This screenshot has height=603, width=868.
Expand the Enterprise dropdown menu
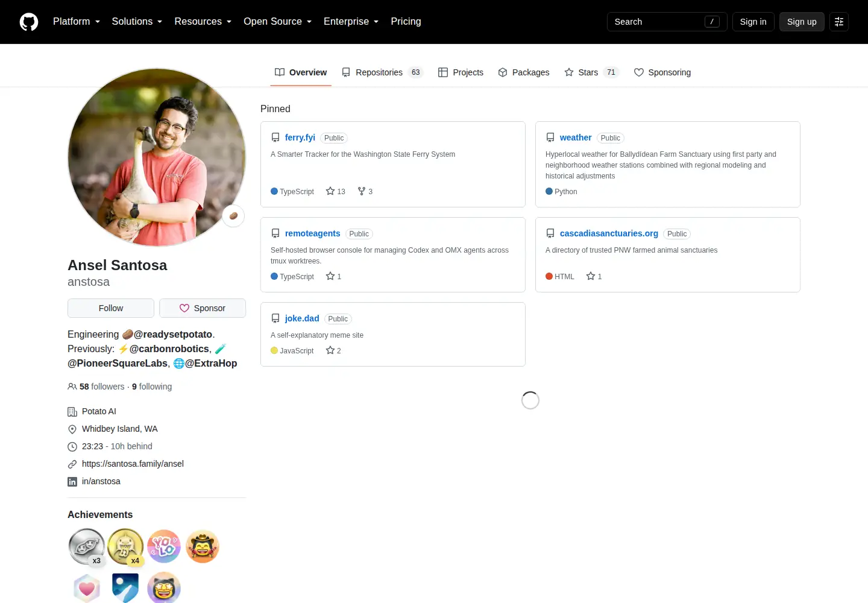click(x=351, y=22)
